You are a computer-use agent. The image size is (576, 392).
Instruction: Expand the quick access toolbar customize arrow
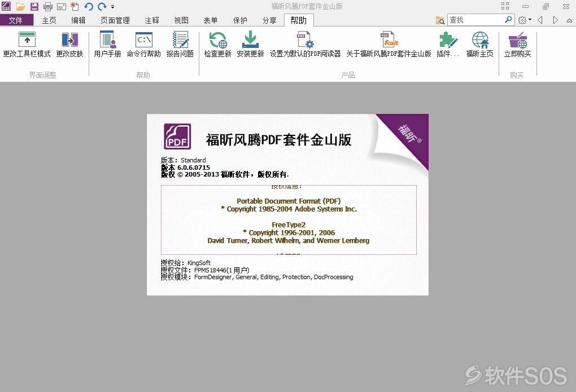[x=112, y=7]
